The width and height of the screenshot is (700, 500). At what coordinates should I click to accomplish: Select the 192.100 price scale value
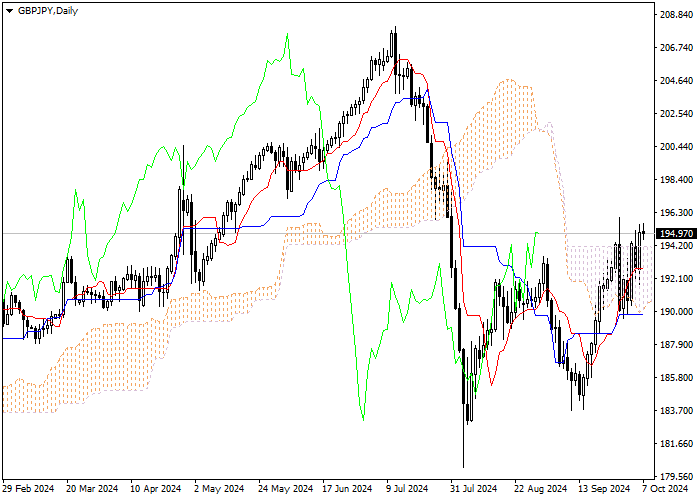pyautogui.click(x=676, y=279)
